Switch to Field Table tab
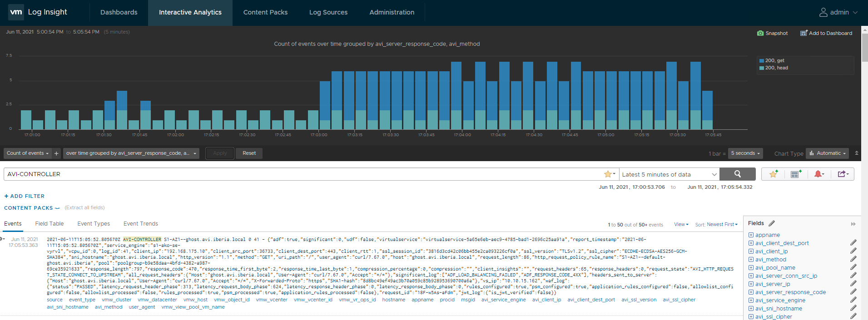This screenshot has width=868, height=320. [x=50, y=224]
